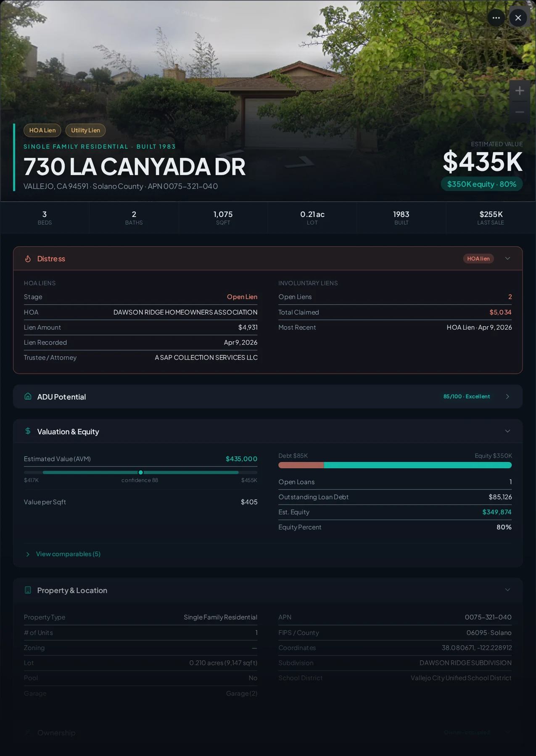Click the $435,000 AVM value
The width and height of the screenshot is (536, 756).
pos(241,459)
